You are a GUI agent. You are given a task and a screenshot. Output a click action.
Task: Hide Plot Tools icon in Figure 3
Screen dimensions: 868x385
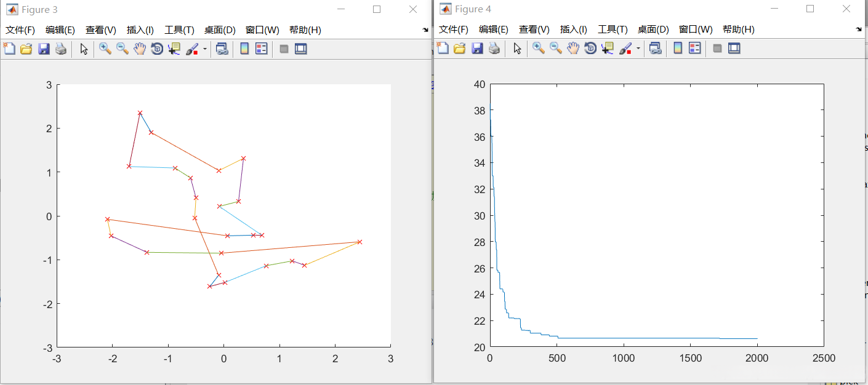click(284, 49)
